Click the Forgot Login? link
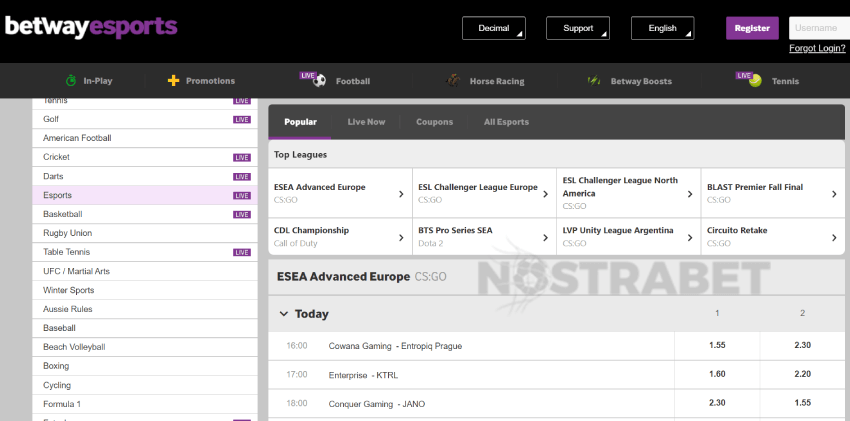 pos(817,48)
